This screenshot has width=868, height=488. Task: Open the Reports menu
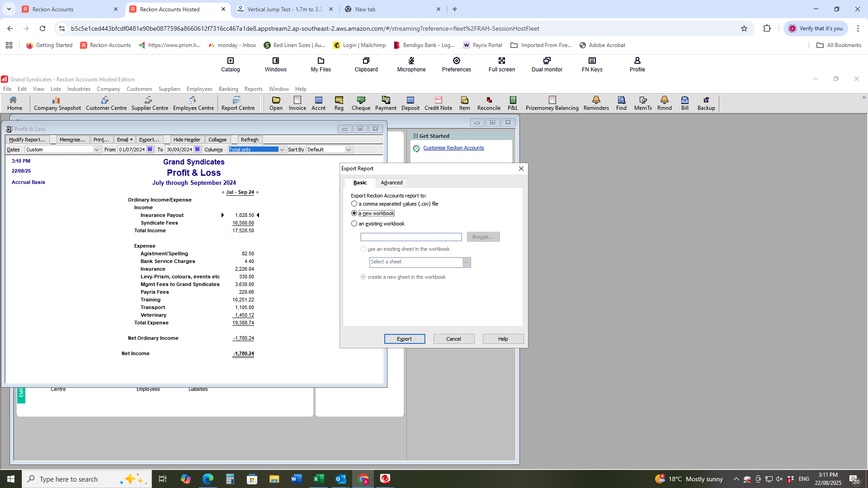[253, 89]
